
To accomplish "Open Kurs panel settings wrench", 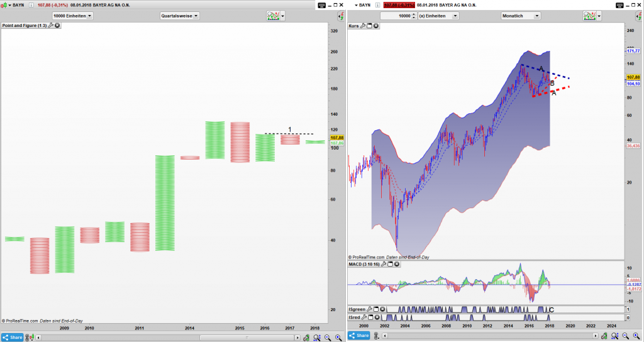I will point(363,26).
